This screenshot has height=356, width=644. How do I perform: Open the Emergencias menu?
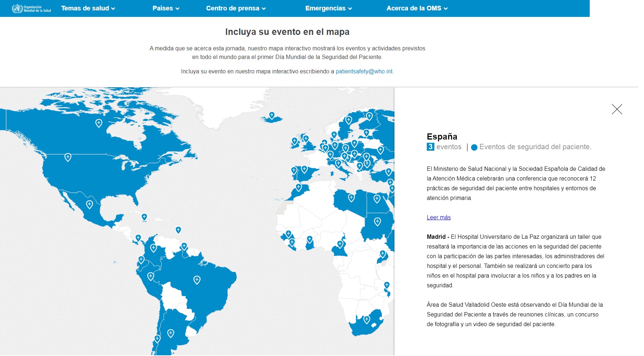329,8
